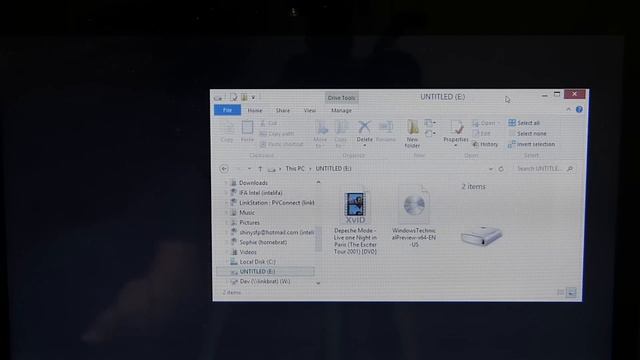
Task: Open the New item dropdown in the ribbon
Action: 430,122
